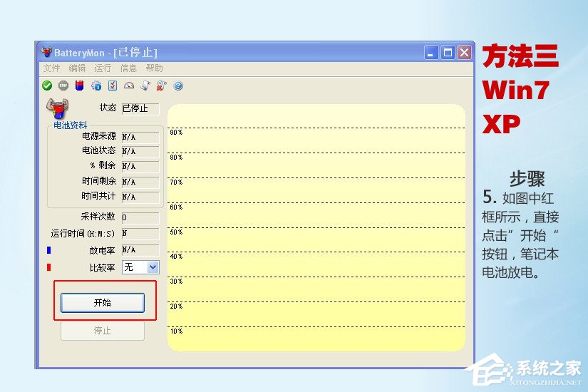Click the blue 放电率 color marker
The image size is (588, 392).
point(48,250)
